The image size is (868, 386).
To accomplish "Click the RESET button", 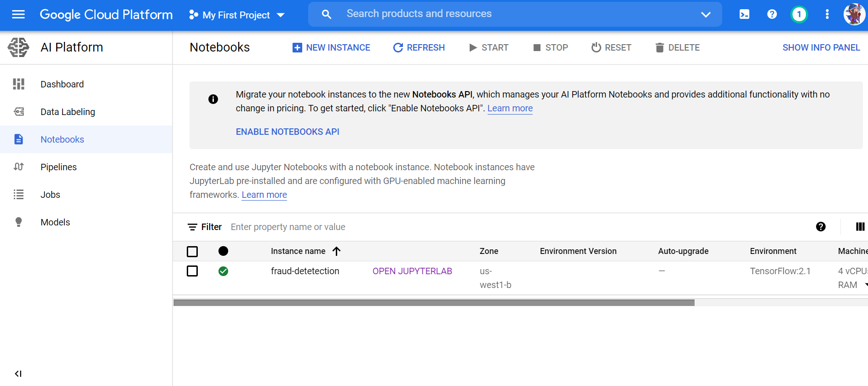I will (611, 47).
